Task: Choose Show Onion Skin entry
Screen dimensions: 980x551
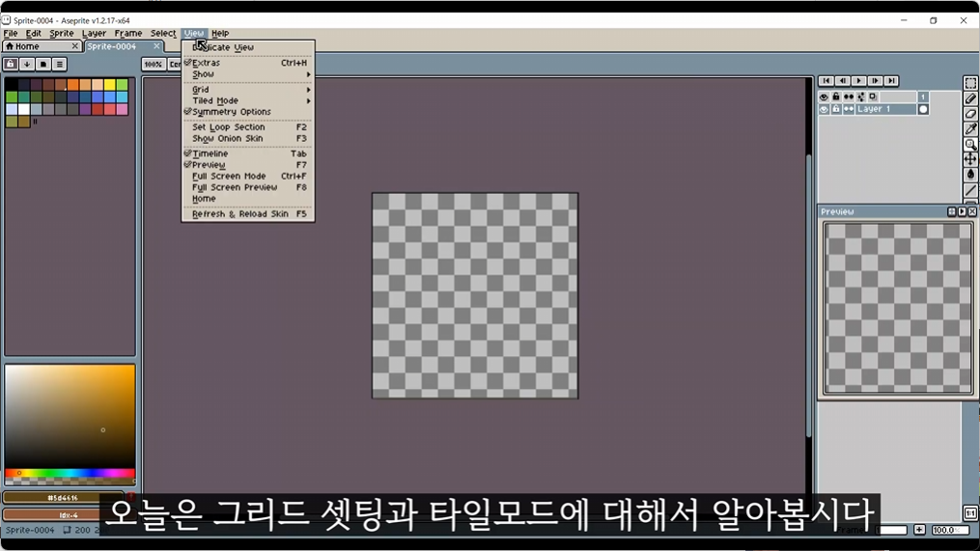Action: click(247, 138)
